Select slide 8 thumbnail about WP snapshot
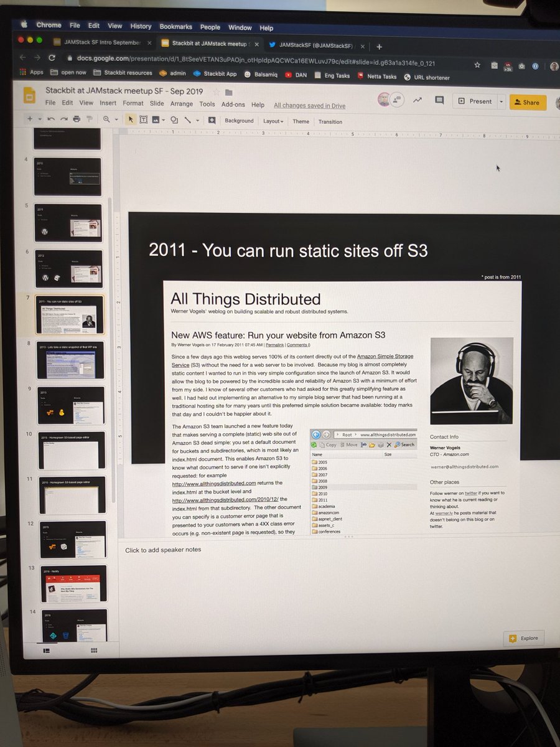 tap(70, 359)
